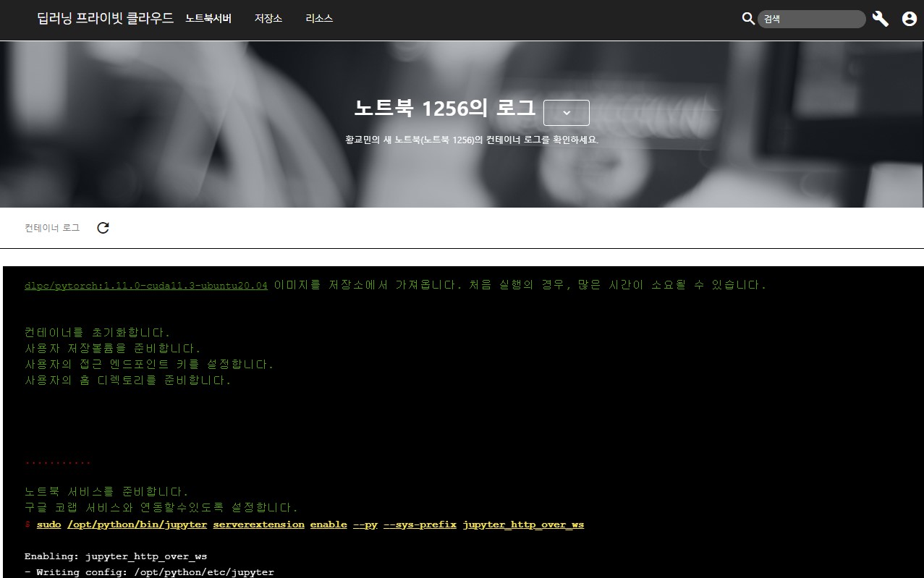Image resolution: width=924 pixels, height=578 pixels.
Task: Click the subtitle about 황교민의 새 노트북
Action: coord(472,140)
